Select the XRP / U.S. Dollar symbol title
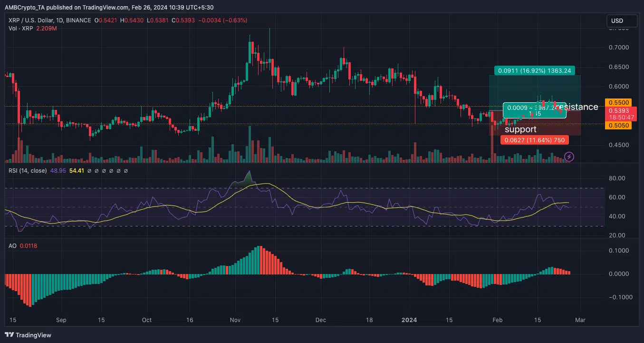This screenshot has width=644, height=343. click(50, 20)
